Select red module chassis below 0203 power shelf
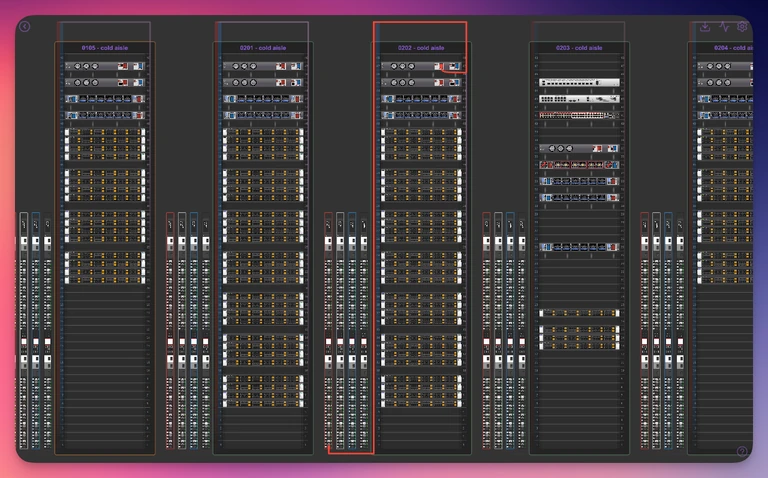The height and width of the screenshot is (478, 768). pyautogui.click(x=579, y=165)
